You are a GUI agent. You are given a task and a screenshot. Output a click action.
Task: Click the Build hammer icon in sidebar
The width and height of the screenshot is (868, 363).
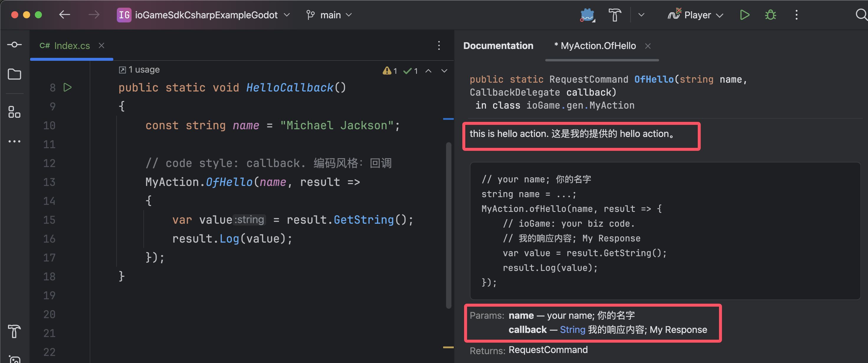14,331
